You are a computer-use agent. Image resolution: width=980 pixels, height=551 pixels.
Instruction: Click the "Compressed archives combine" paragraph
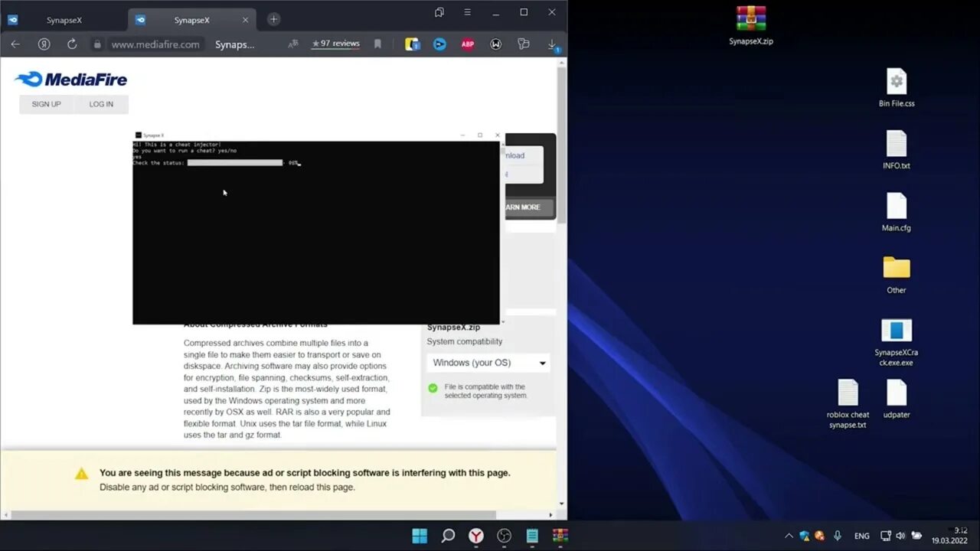pyautogui.click(x=287, y=389)
